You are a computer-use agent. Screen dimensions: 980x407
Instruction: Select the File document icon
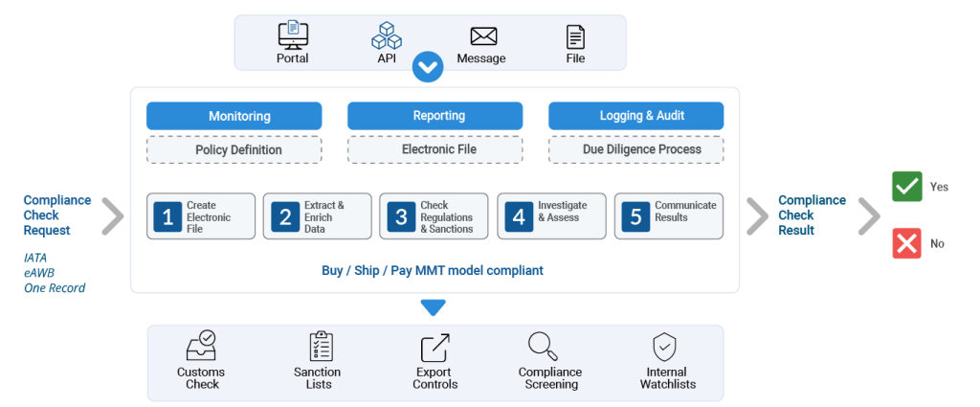coord(575,37)
